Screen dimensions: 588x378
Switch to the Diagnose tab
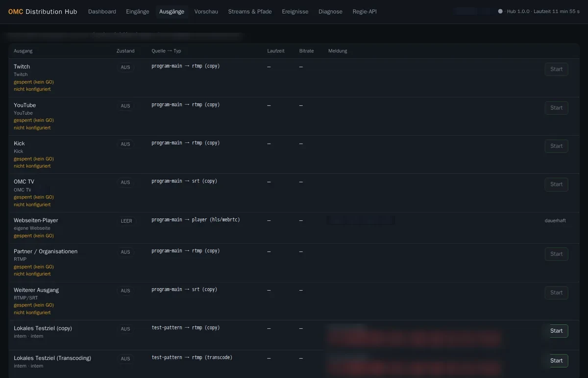[x=331, y=11]
